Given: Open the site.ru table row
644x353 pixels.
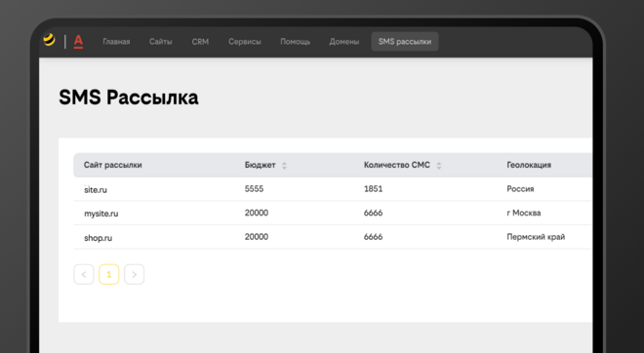Looking at the screenshot, I should point(333,189).
